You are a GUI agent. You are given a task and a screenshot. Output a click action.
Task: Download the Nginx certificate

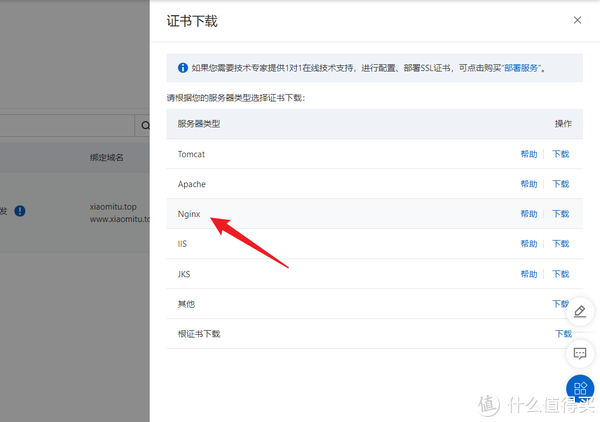coord(561,214)
